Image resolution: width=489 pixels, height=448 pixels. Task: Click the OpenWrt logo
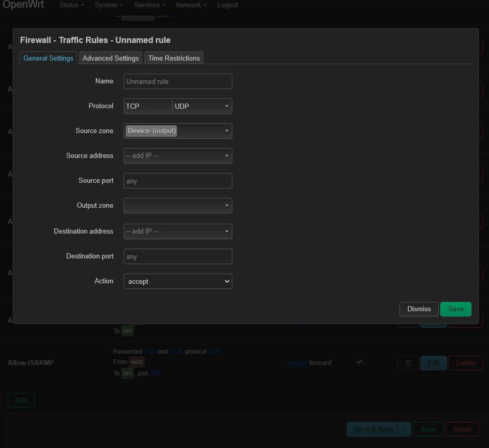[x=23, y=5]
